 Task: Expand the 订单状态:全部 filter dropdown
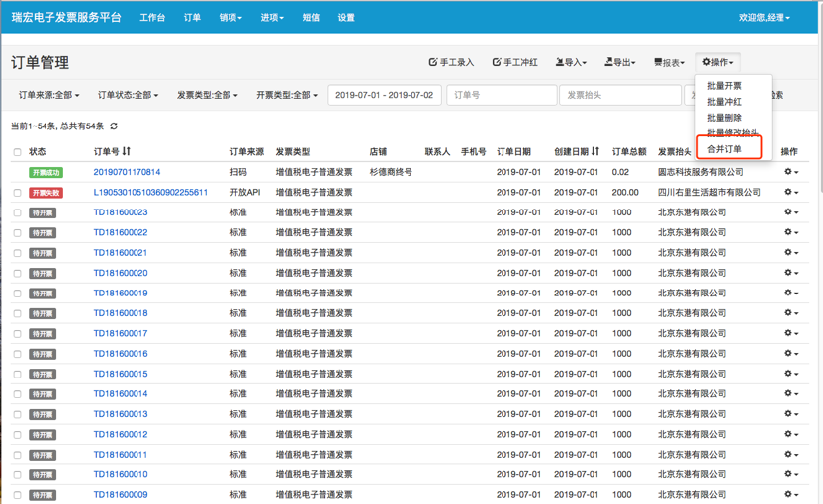coord(128,95)
